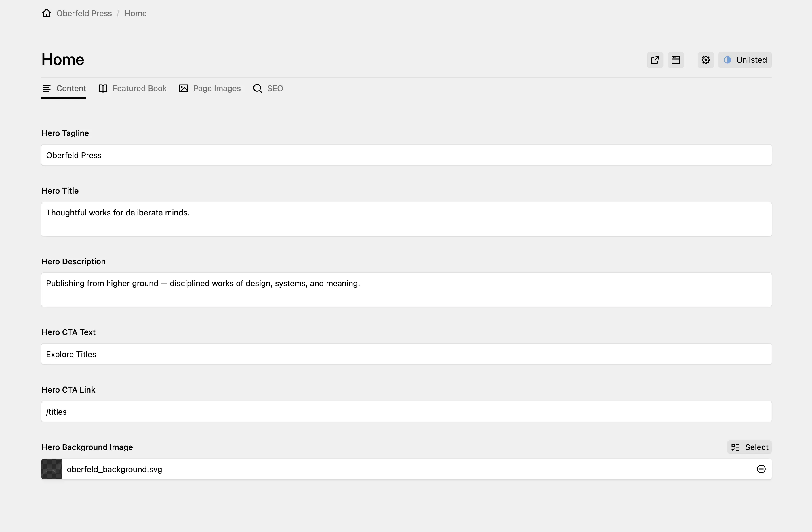Open the SEO tab
Viewport: 812px width, 532px height.
point(275,88)
